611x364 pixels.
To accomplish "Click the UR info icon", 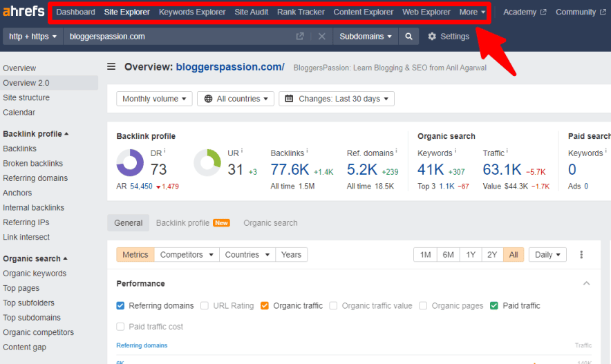I will point(242,151).
